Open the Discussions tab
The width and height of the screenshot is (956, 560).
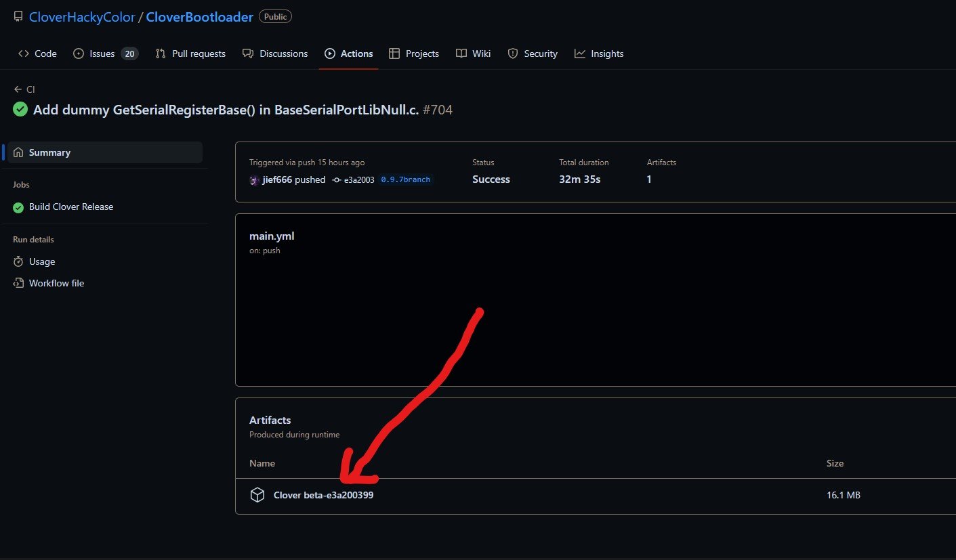click(x=275, y=53)
